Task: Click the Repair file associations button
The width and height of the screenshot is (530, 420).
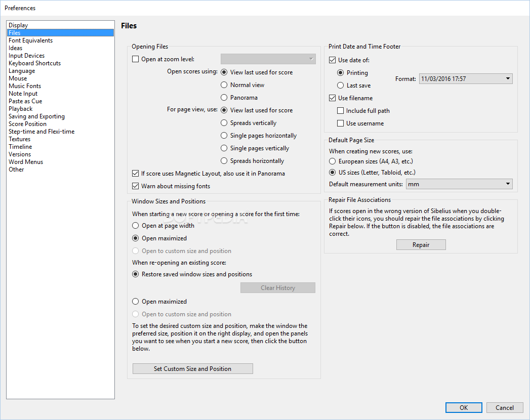Action: pyautogui.click(x=421, y=244)
